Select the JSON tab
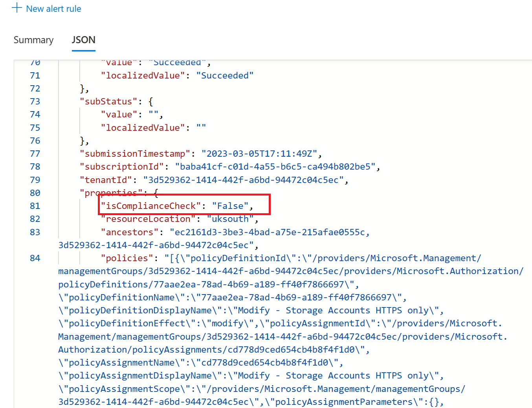Viewport: 532px width, 408px height. click(83, 40)
